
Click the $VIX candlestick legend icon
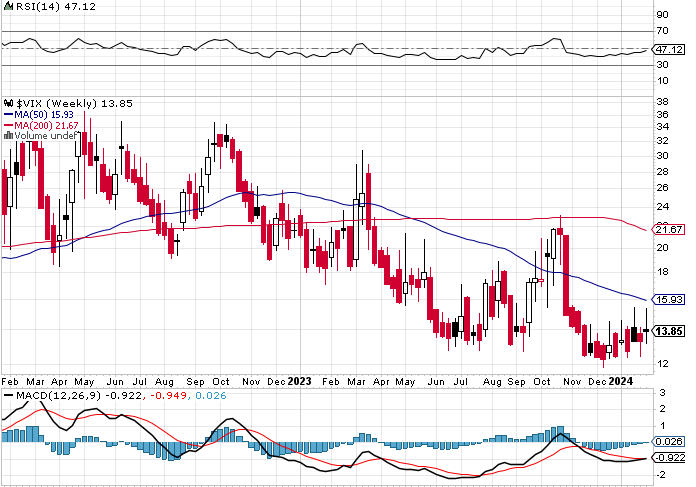click(x=7, y=103)
